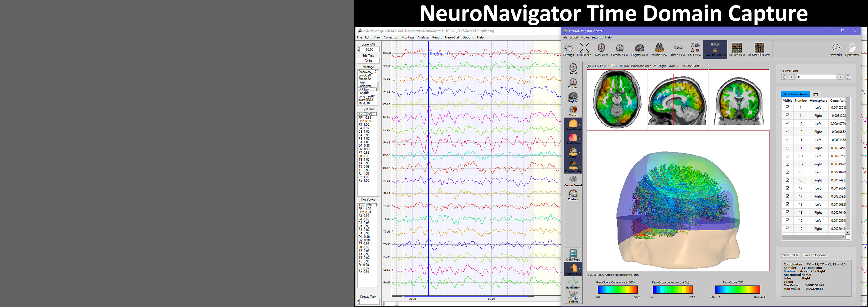The height and width of the screenshot is (307, 868).
Task: Select Four Plus View layout icon
Action: [x=715, y=50]
